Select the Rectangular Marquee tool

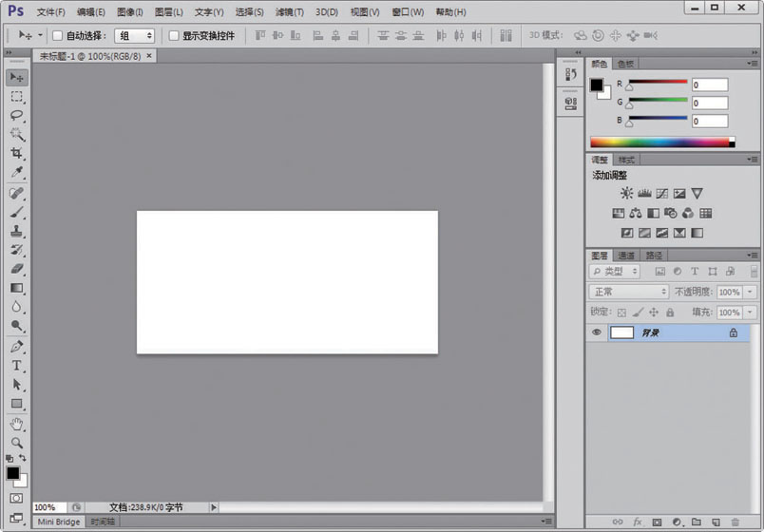pos(16,96)
